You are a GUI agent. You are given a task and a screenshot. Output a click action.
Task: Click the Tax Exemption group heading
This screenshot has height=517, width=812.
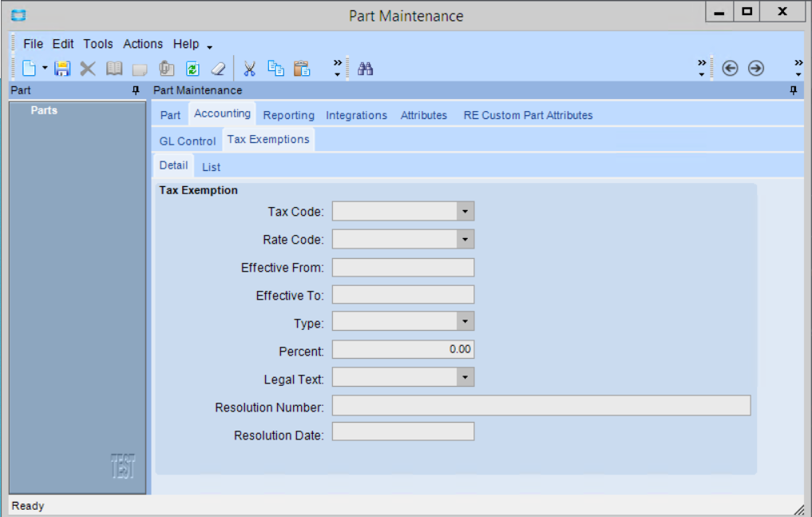[x=198, y=190]
